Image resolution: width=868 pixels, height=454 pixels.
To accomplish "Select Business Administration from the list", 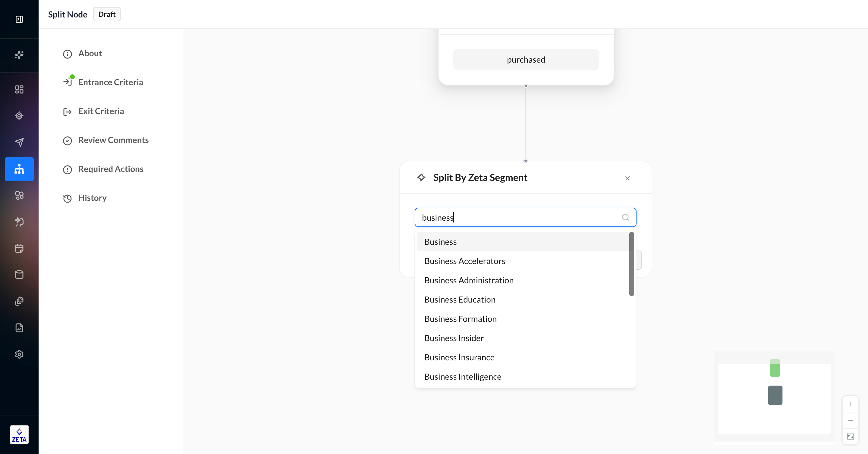I will (523, 280).
